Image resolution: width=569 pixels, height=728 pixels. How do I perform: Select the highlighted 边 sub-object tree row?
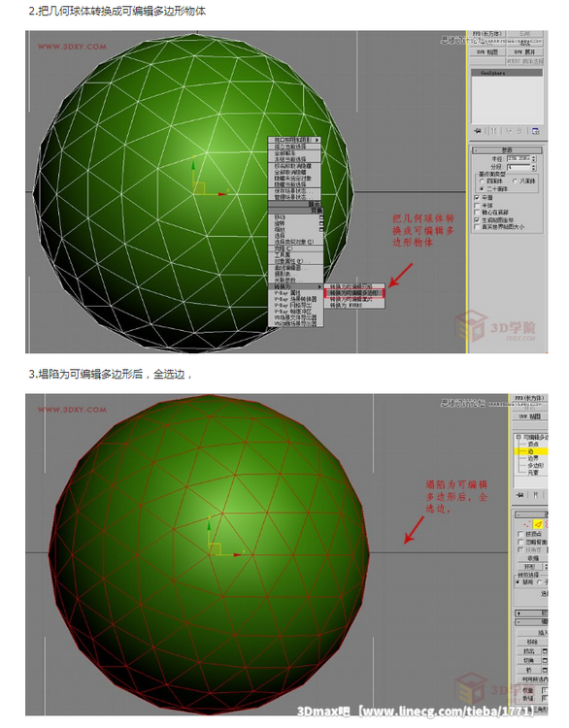pos(532,451)
